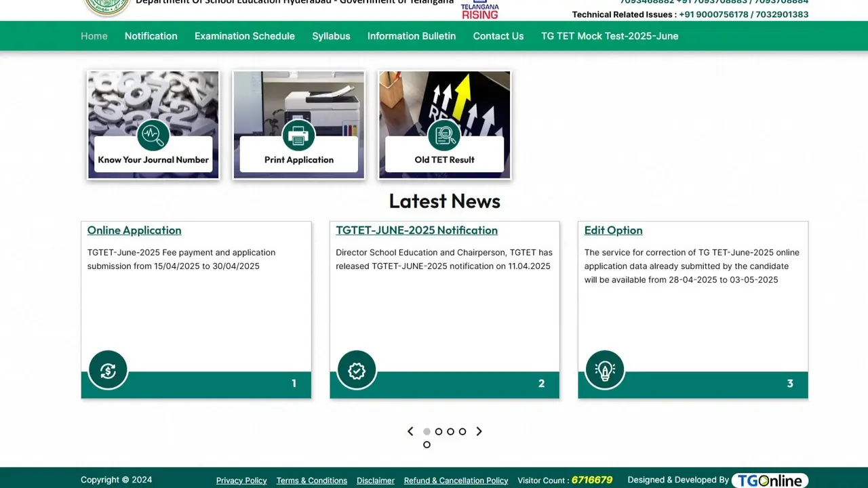
Task: Click the TGonline developer logo
Action: click(x=770, y=480)
